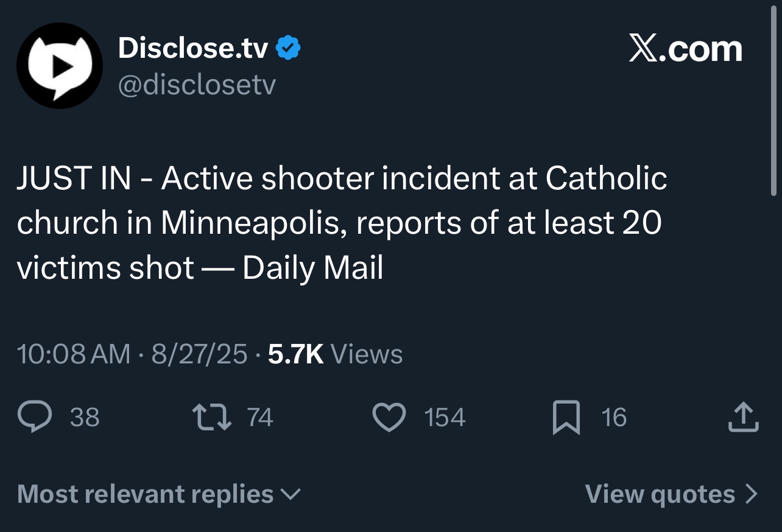This screenshot has height=532, width=782.
Task: Open the share menu via the upload-arrow icon
Action: click(743, 418)
